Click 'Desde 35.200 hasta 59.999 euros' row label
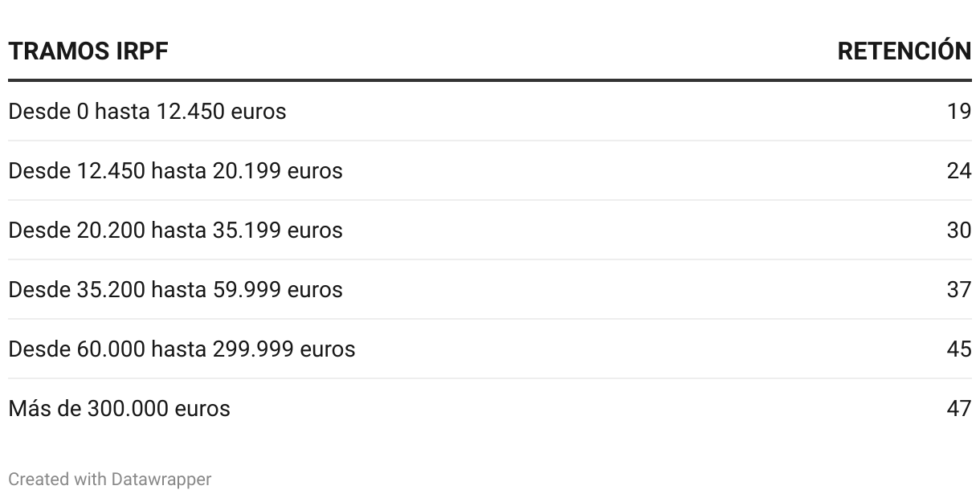Viewport: 980px width, 498px height. click(x=175, y=289)
